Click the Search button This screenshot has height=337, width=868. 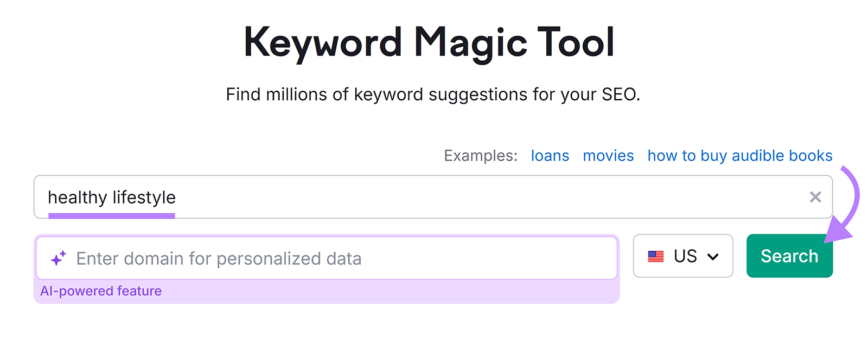[789, 256]
